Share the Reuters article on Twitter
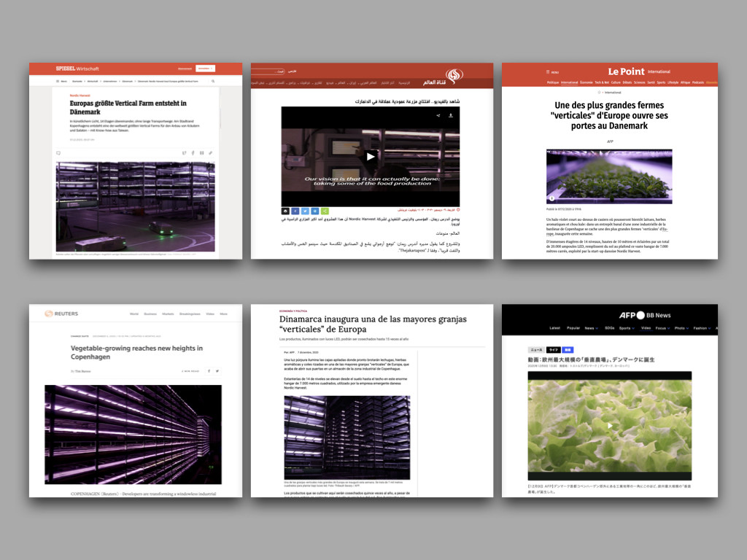747x560 pixels. (x=217, y=371)
